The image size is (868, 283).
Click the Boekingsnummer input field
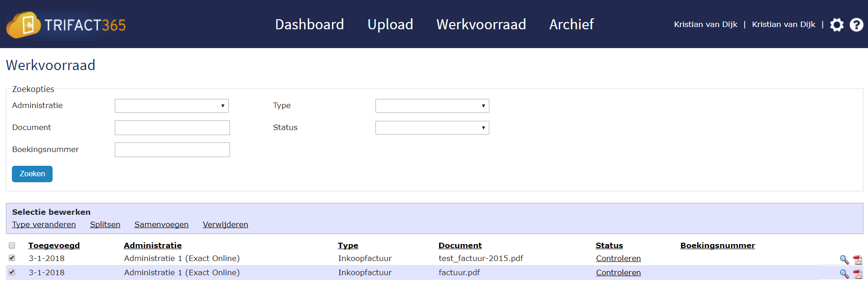click(172, 149)
